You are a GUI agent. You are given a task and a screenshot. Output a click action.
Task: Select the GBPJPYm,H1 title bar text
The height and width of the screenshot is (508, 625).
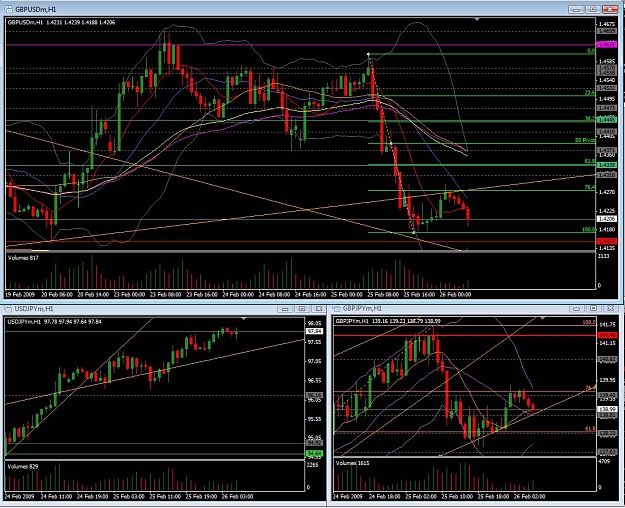click(x=362, y=309)
